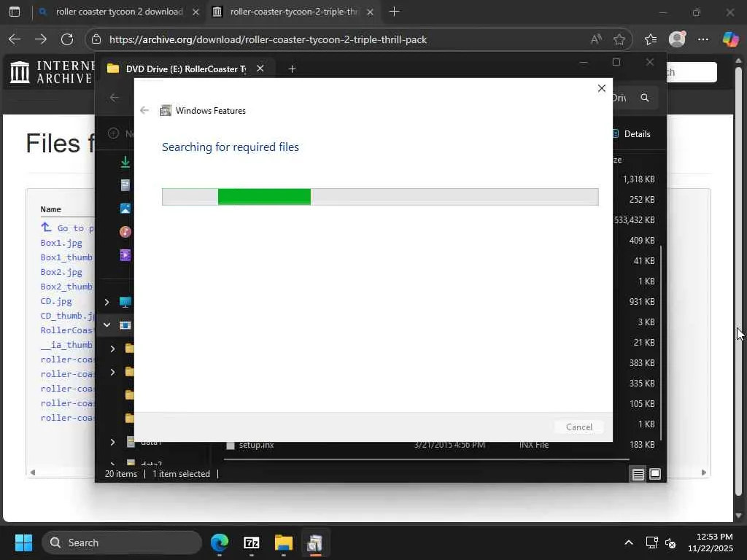
Task: Reload the archive.org page
Action: point(67,39)
